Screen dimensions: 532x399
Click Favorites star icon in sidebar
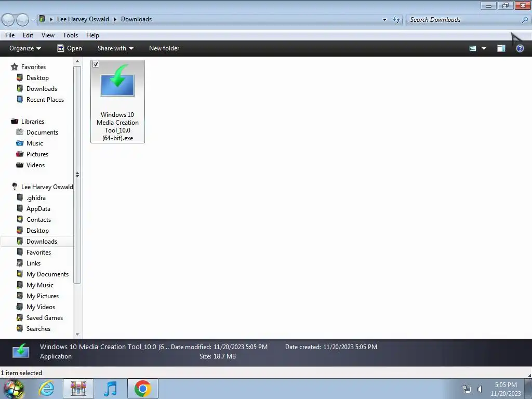14,67
